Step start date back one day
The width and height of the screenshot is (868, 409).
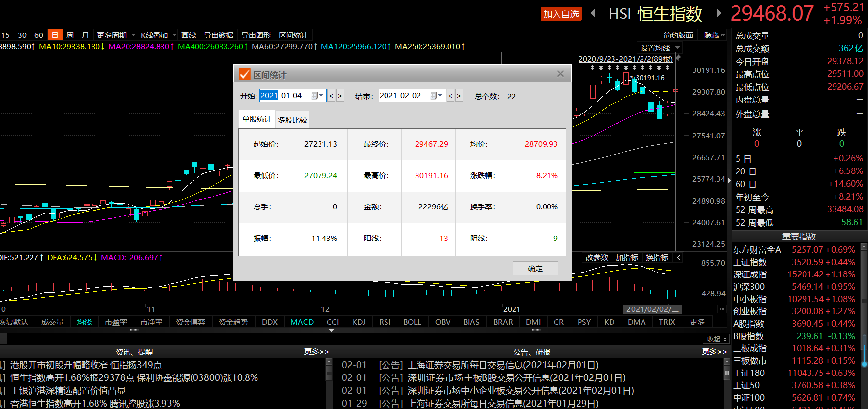(331, 96)
